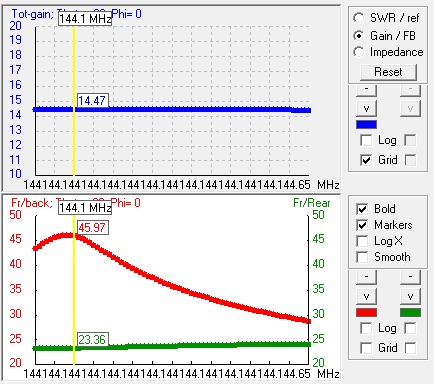The width and height of the screenshot is (434, 384).
Task: Click the greyed v button in gain panel
Action: tap(410, 108)
